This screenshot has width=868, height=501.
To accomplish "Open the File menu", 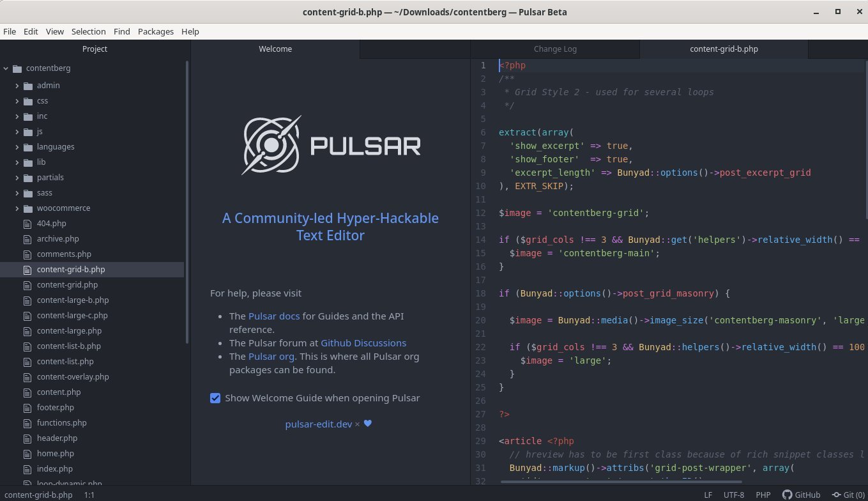I will click(10, 31).
